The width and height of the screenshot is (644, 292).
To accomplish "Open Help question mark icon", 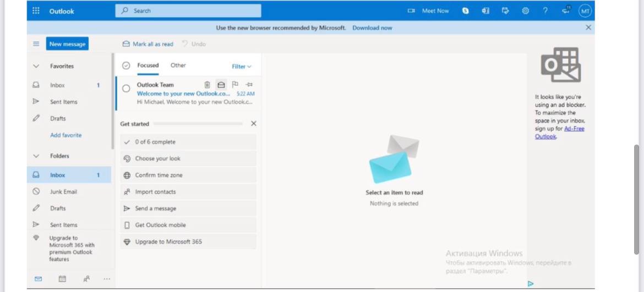I will pyautogui.click(x=545, y=11).
